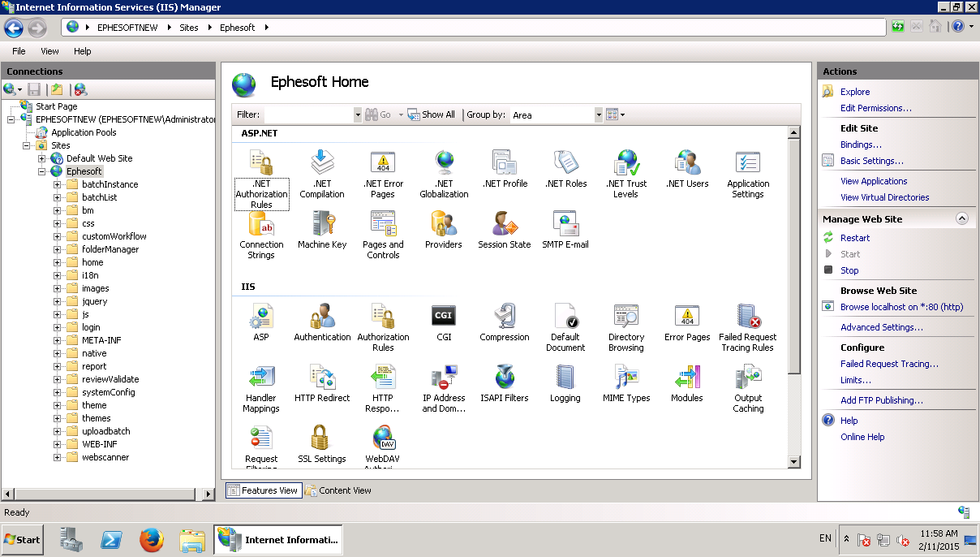Collapse the Manage Web Site section
This screenshot has height=557, width=980.
tap(962, 218)
